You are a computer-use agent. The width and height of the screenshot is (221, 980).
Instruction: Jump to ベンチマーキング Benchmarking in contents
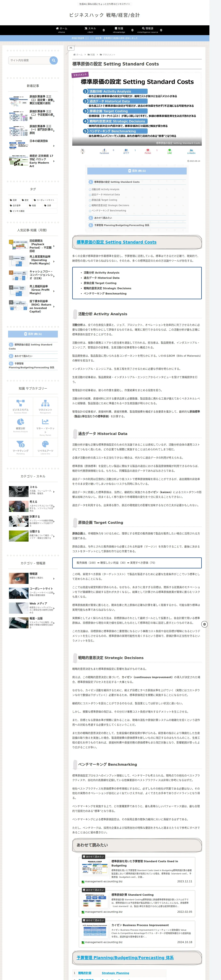point(109,210)
